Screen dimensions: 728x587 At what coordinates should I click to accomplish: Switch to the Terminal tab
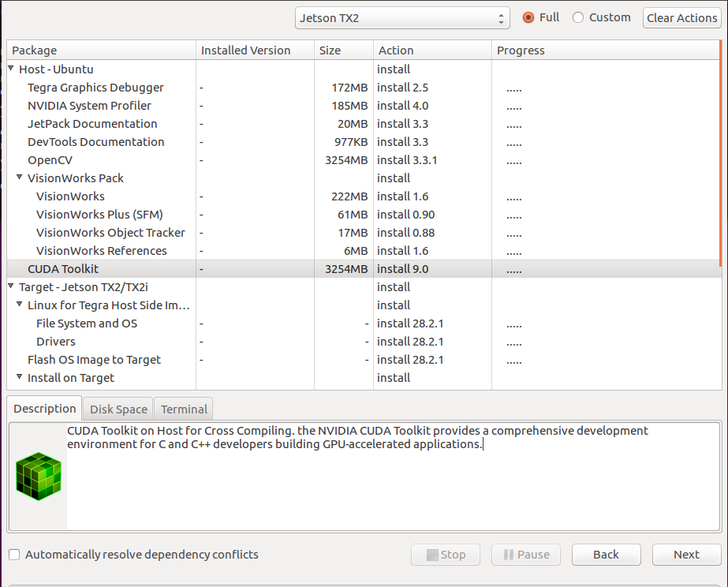tap(184, 409)
